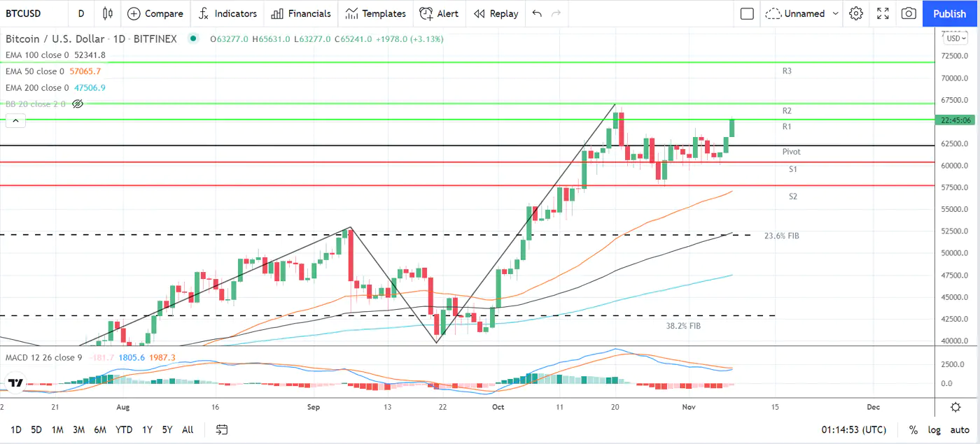The width and height of the screenshot is (980, 444).
Task: Select the YTD date range
Action: pos(124,429)
